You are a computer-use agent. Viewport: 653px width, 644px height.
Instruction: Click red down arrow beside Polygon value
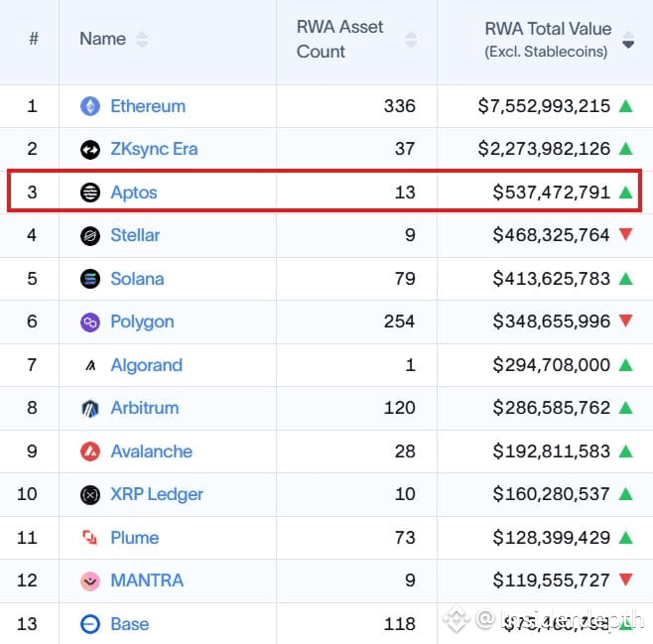coord(626,321)
